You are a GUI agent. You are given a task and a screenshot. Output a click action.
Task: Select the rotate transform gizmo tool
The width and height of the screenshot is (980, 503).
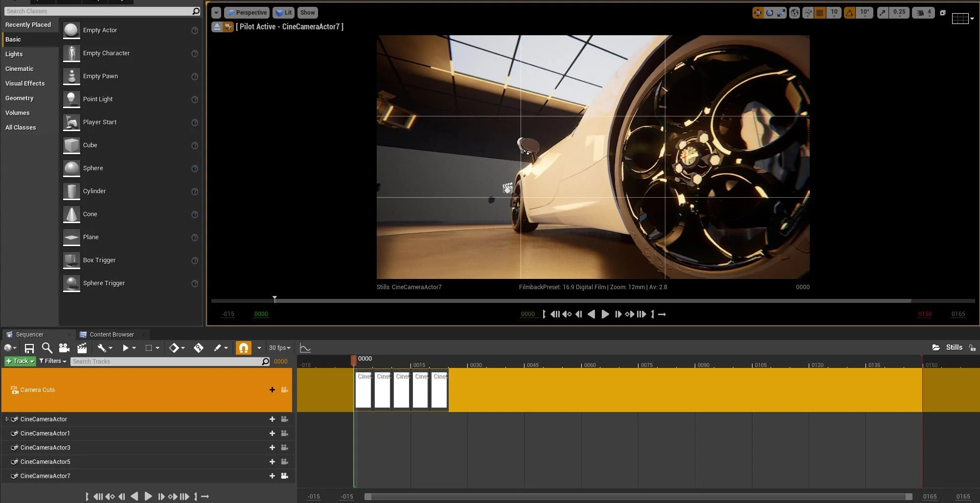pyautogui.click(x=770, y=13)
